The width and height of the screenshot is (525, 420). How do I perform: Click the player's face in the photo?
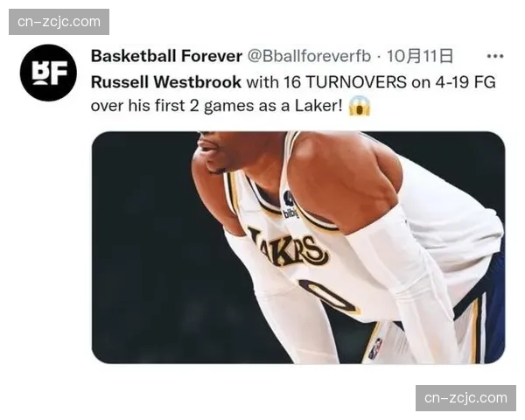point(231,150)
